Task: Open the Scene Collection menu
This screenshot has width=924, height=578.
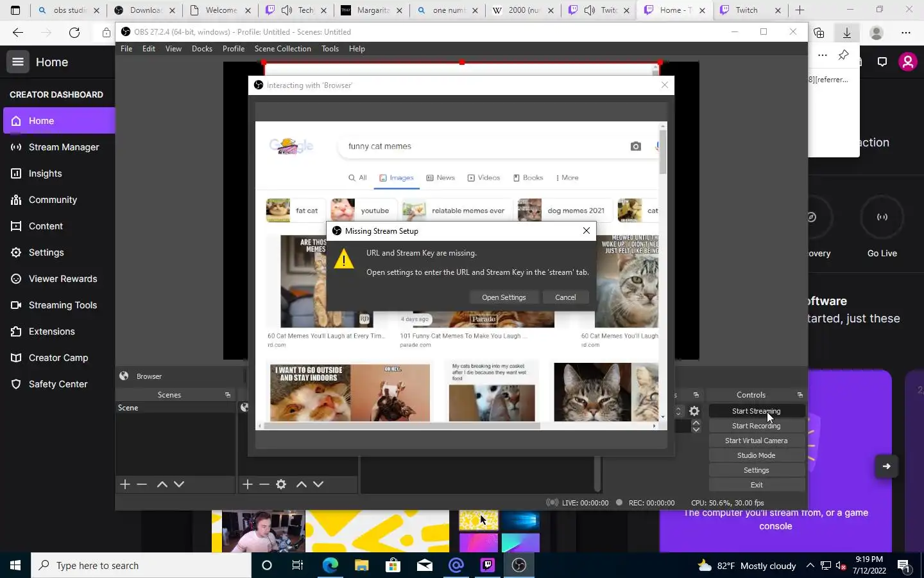Action: [x=282, y=49]
